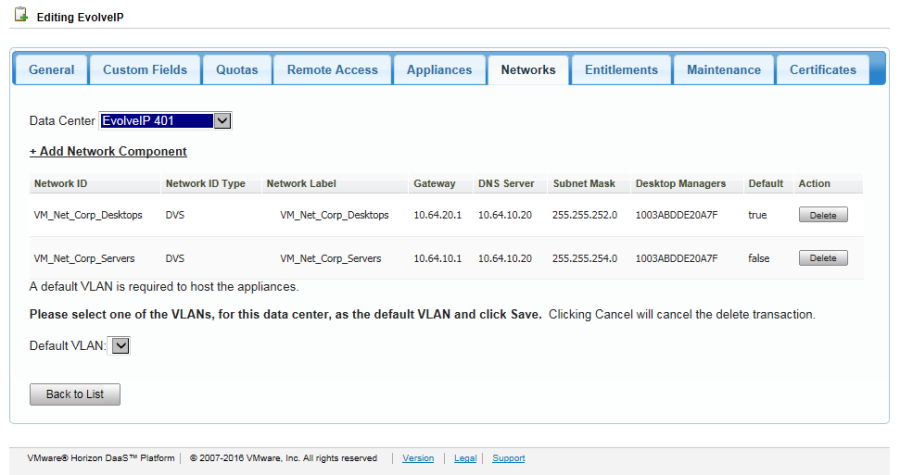Delete the VM_Net_Corp_Servers network
The width and height of the screenshot is (900, 475).
(822, 258)
